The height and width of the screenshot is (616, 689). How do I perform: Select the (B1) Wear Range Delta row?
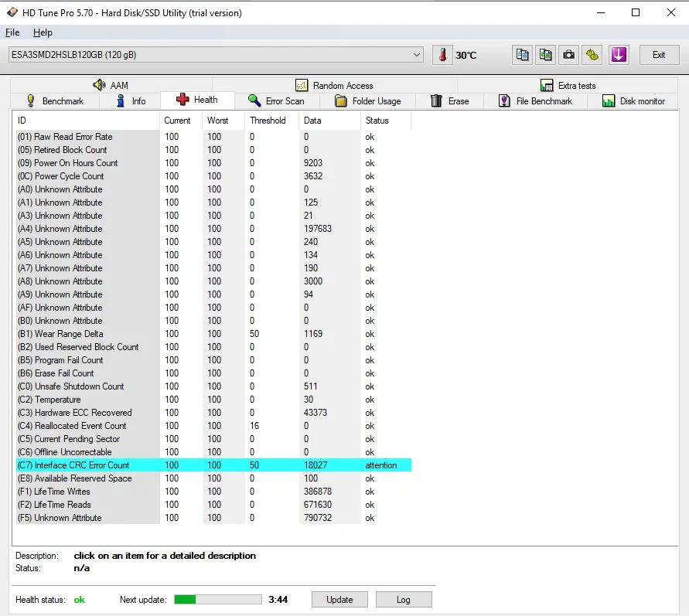(x=213, y=334)
